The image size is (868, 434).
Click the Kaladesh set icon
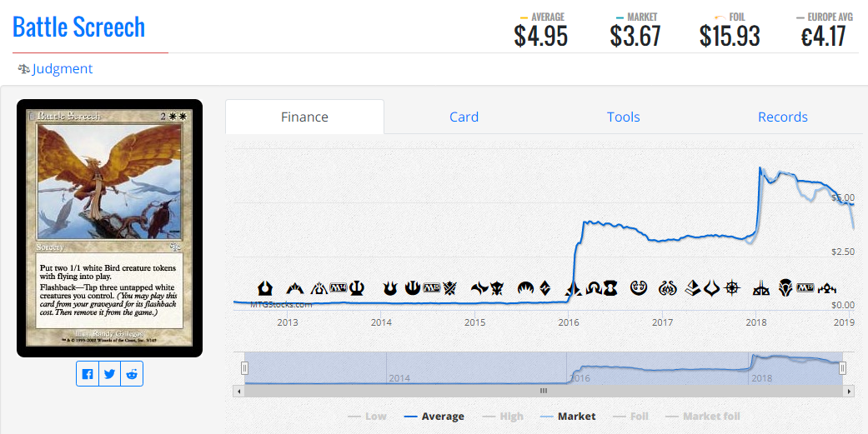coord(639,288)
